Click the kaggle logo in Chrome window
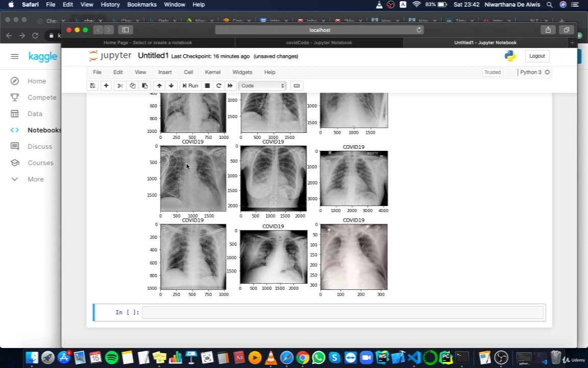 pos(43,56)
